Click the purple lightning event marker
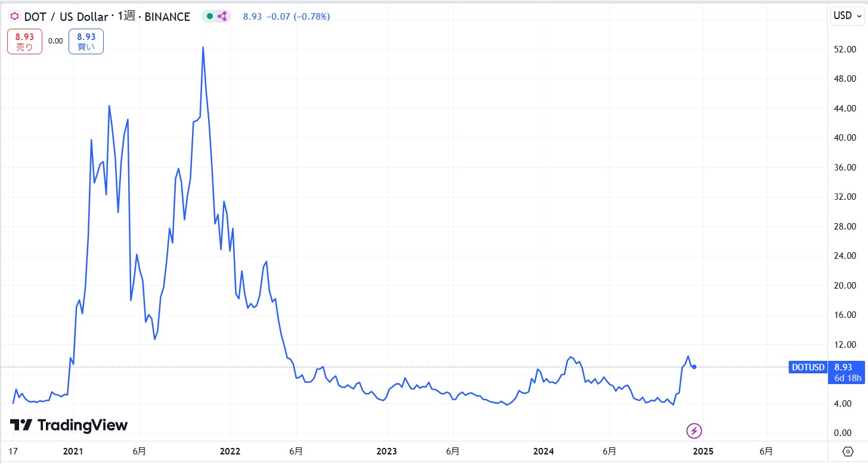The image size is (868, 464). pyautogui.click(x=694, y=430)
